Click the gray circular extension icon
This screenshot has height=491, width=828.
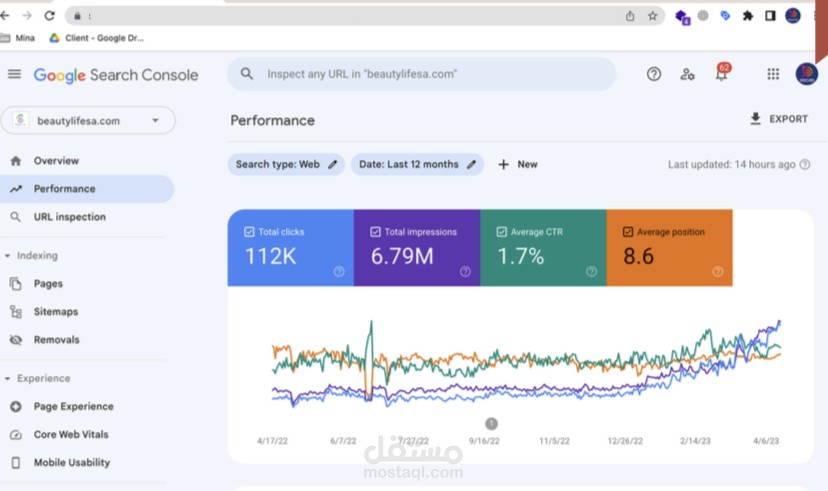[703, 16]
